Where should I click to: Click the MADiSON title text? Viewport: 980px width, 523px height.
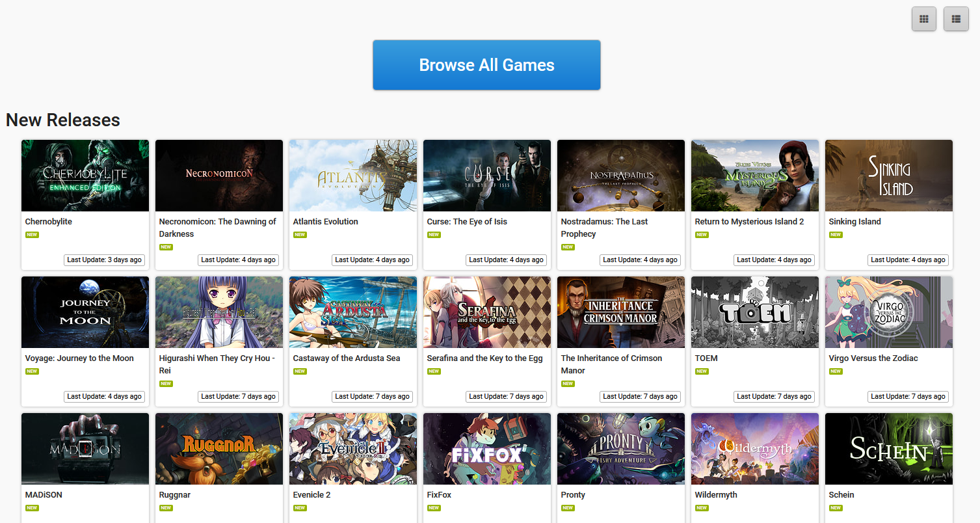pos(44,495)
